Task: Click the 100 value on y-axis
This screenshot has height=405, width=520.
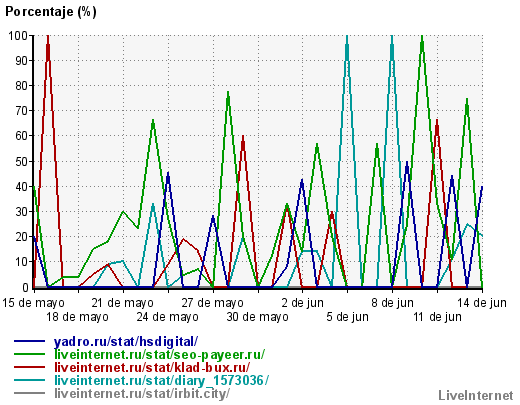Action: pos(18,35)
